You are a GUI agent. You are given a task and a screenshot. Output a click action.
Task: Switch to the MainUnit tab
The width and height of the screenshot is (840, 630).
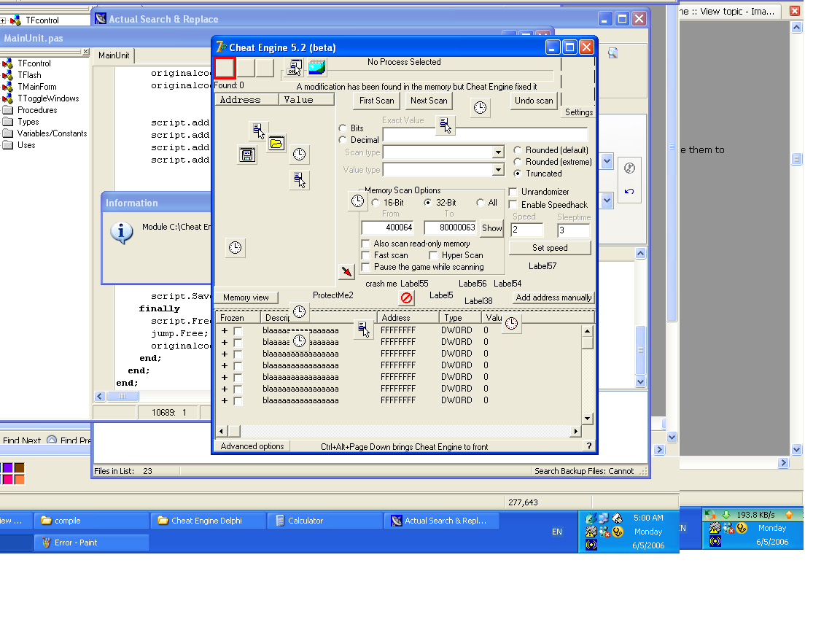[x=113, y=55]
